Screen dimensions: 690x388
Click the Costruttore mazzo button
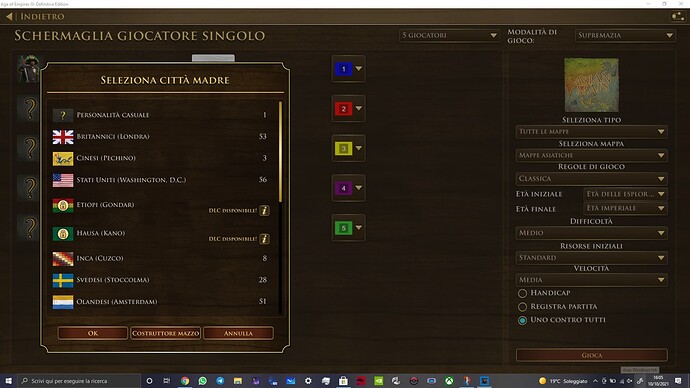(165, 333)
